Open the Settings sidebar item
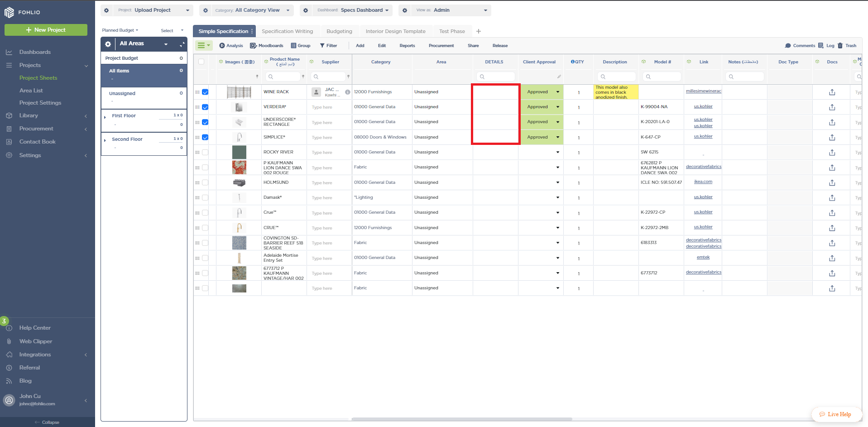The width and height of the screenshot is (868, 427). tap(30, 155)
